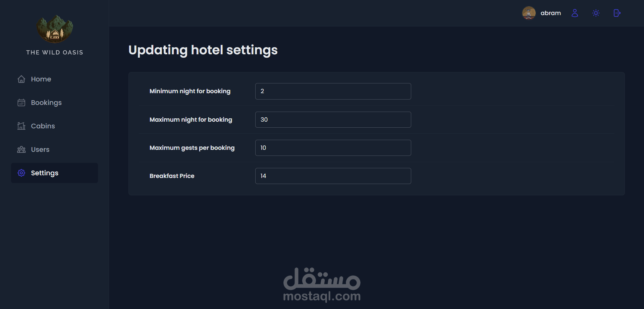Click the abram username text

coord(550,13)
